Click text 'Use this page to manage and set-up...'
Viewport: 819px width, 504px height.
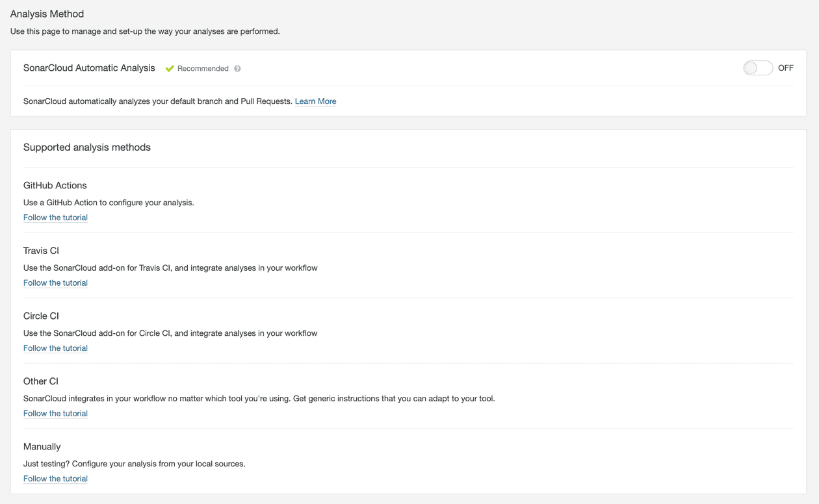[145, 31]
